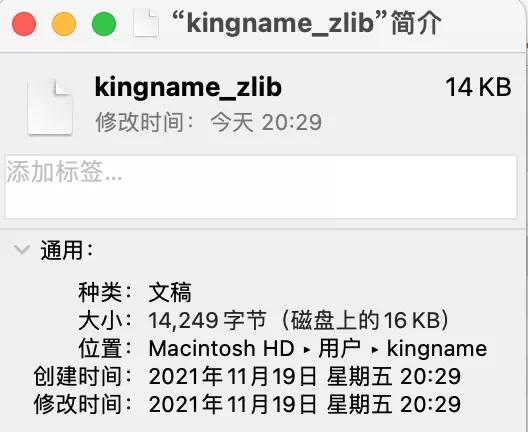This screenshot has width=528, height=432.
Task: Collapse the 通用 section chevron
Action: [22, 250]
